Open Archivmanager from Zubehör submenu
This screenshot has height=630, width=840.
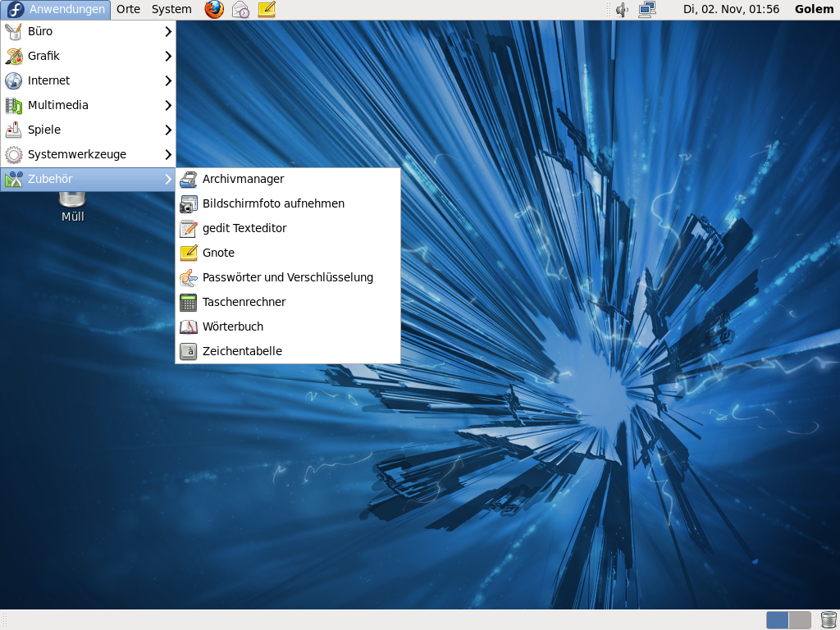(x=243, y=179)
